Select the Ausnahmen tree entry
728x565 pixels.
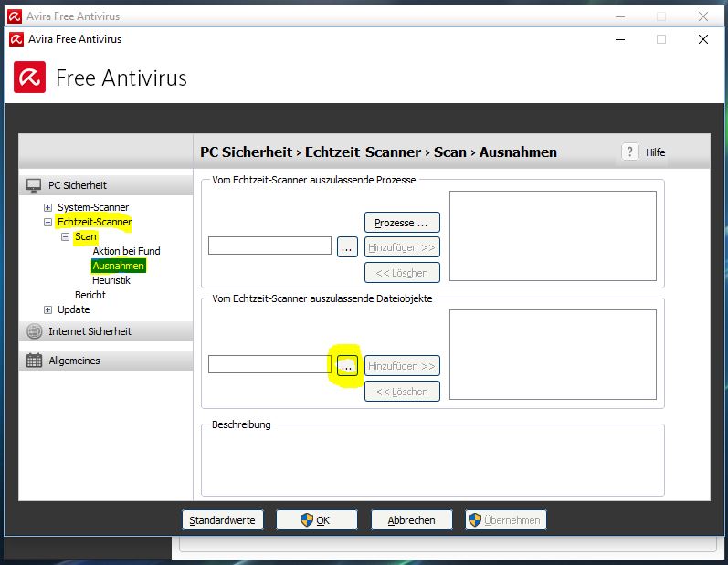click(x=118, y=266)
